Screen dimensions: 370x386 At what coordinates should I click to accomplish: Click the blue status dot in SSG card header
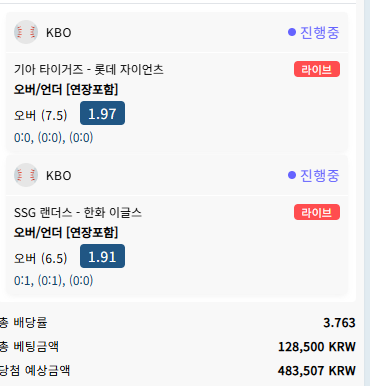[x=292, y=175]
